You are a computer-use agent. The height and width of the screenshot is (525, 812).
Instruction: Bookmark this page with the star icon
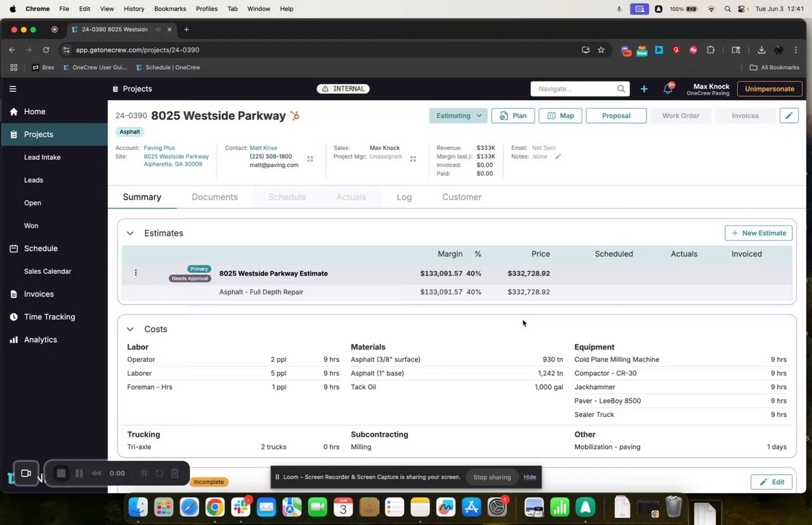coord(601,50)
